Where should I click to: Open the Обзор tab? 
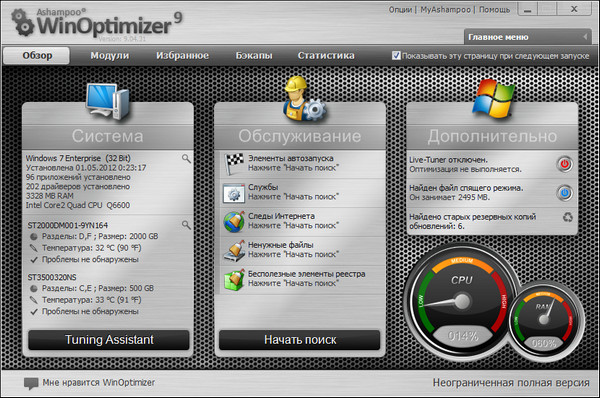pos(37,55)
